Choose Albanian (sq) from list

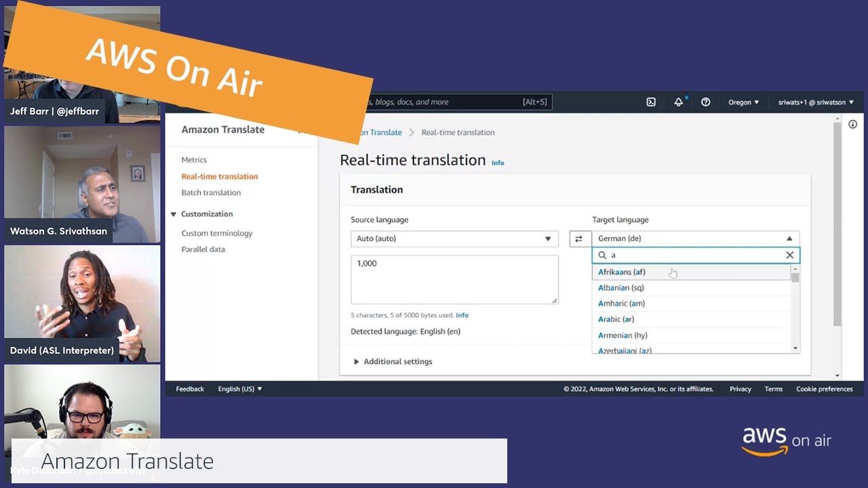click(692, 288)
